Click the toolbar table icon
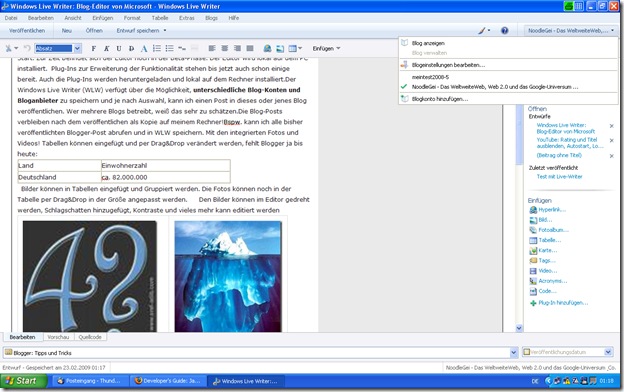Screen dimensions: 624x392 click(292, 49)
